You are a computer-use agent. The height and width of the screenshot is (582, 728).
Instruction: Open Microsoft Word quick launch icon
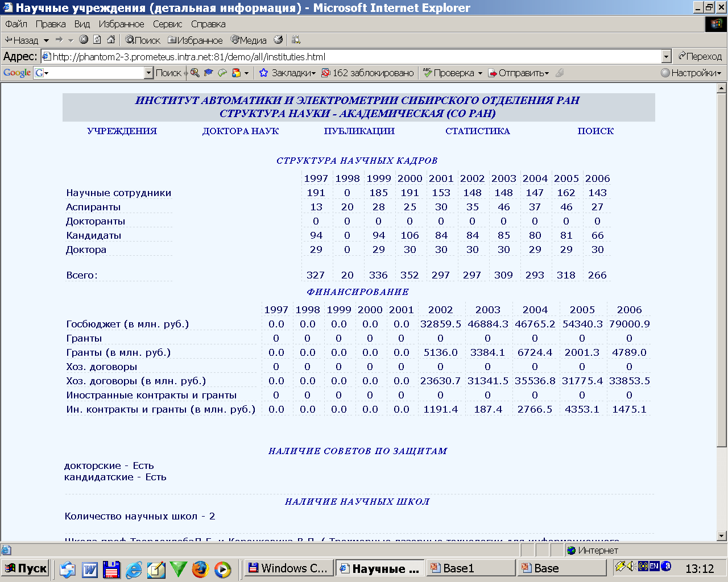point(90,569)
